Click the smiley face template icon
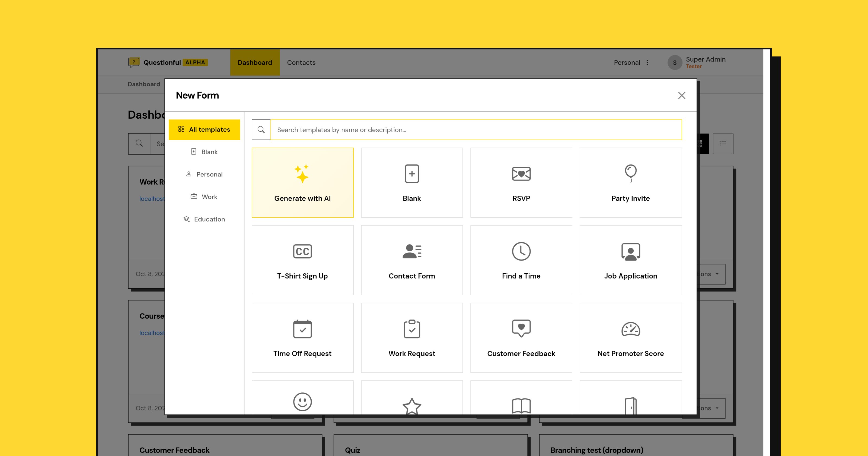The height and width of the screenshot is (456, 868). 302,402
